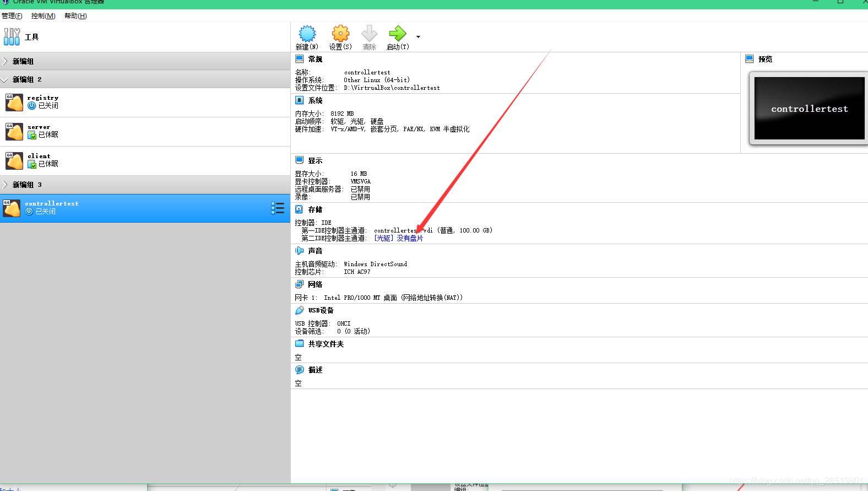Image resolution: width=868 pixels, height=491 pixels.
Task: Open the 存储 (Storage) section header
Action: tap(316, 209)
